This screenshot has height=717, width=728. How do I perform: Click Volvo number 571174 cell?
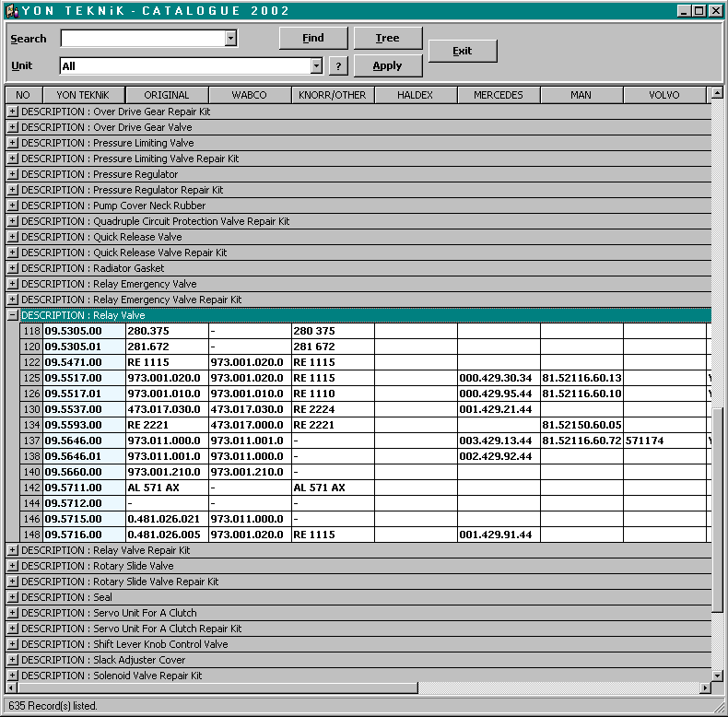click(x=664, y=441)
